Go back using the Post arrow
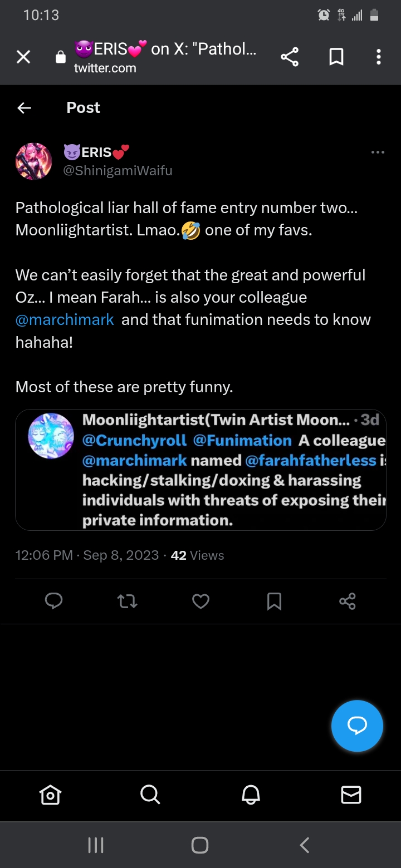This screenshot has width=401, height=868. click(x=25, y=108)
